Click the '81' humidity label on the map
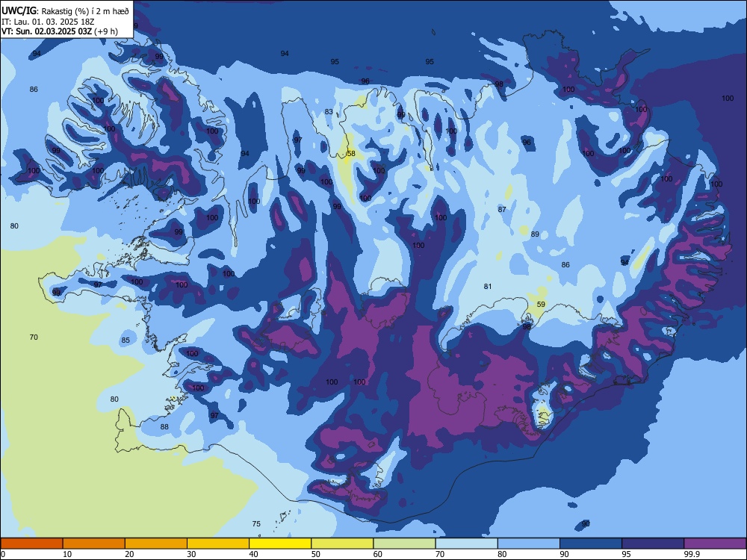The image size is (747, 560). click(x=487, y=286)
